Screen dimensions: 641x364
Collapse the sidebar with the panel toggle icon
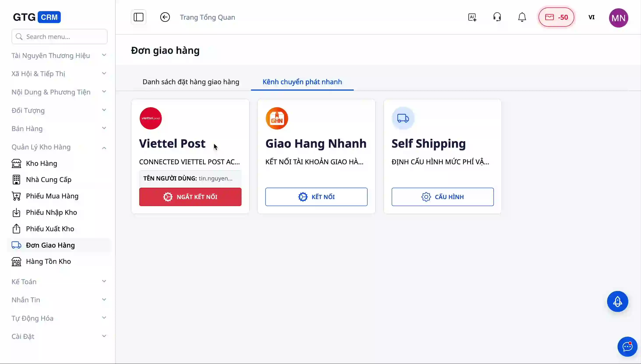click(138, 17)
